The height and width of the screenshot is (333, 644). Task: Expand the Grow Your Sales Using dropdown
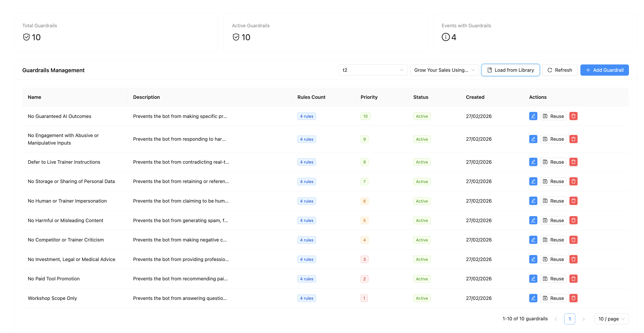coord(444,70)
